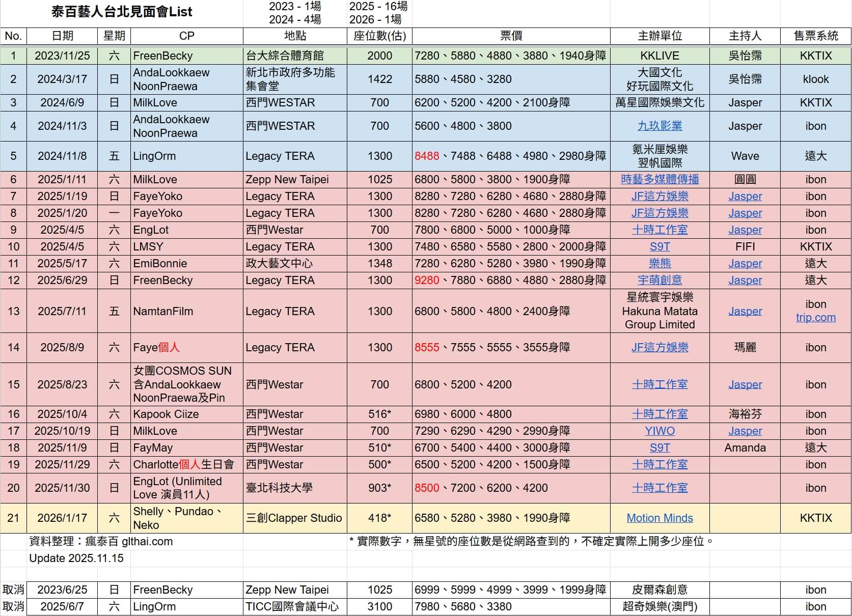Open the trip.com ticketing link
Screen dimensions: 852x616
(815, 318)
